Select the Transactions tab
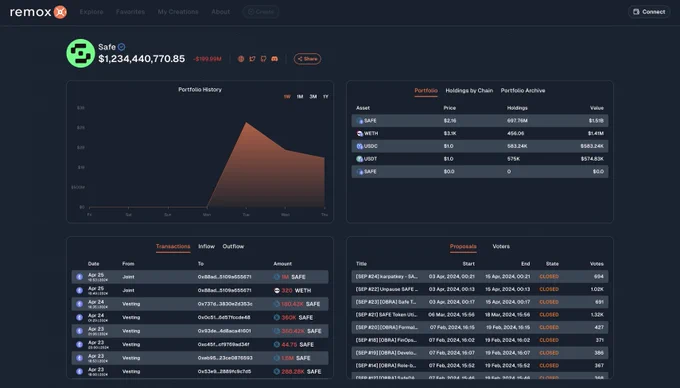Image resolution: width=680 pixels, height=388 pixels. click(173, 247)
